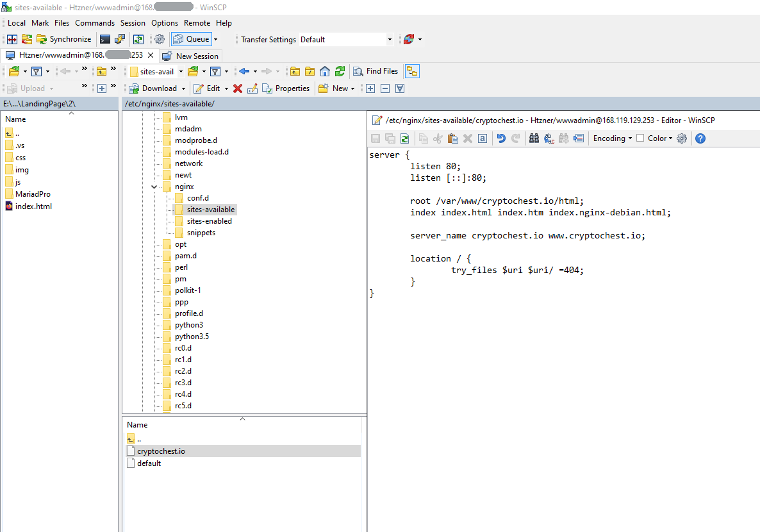The width and height of the screenshot is (760, 532).
Task: Select cryptochest.io in remote file list
Action: pyautogui.click(x=243, y=451)
